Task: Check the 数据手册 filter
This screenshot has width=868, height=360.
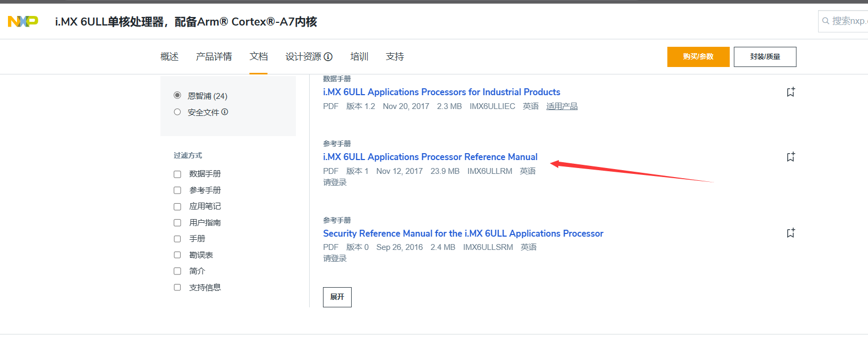Action: (177, 174)
